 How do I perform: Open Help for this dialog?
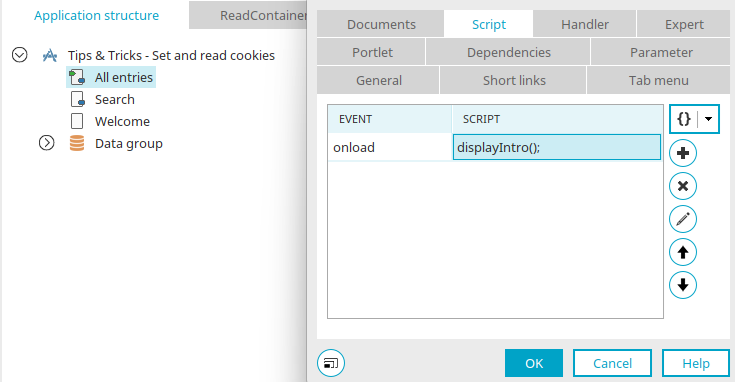pos(696,363)
